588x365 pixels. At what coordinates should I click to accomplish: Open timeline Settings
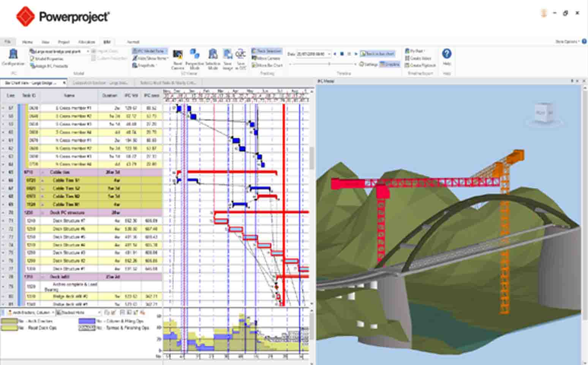pyautogui.click(x=368, y=64)
